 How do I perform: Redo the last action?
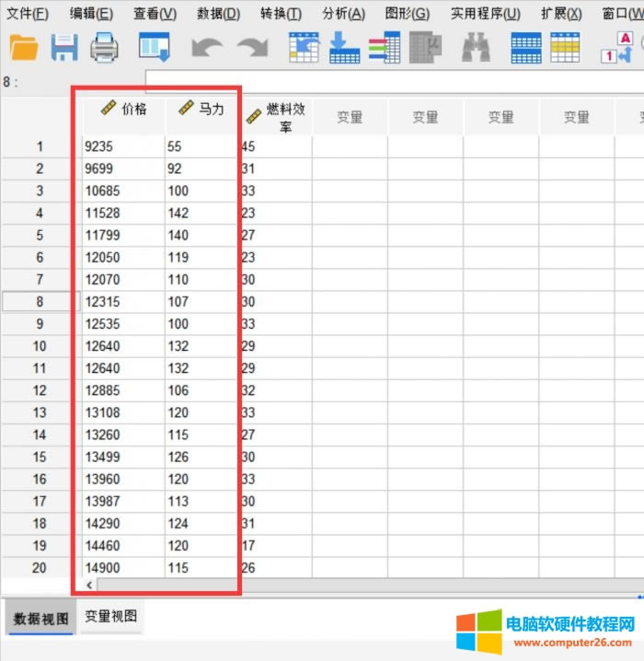[x=253, y=47]
